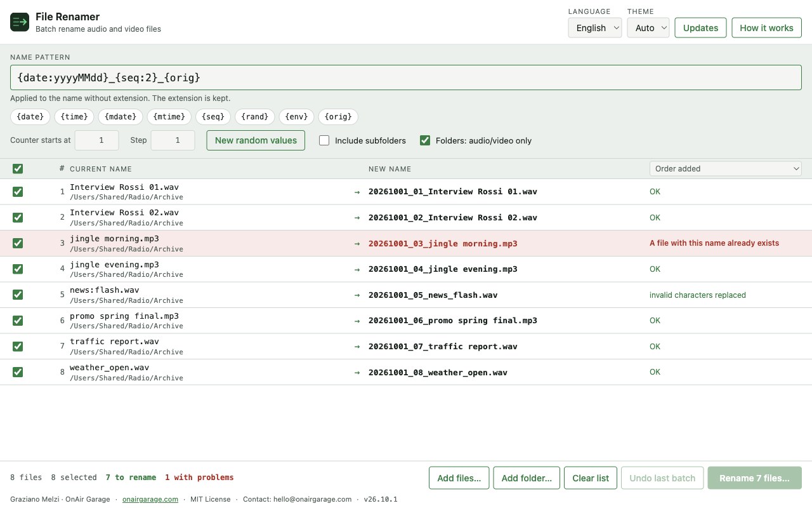Click the name pattern input field

pos(406,77)
